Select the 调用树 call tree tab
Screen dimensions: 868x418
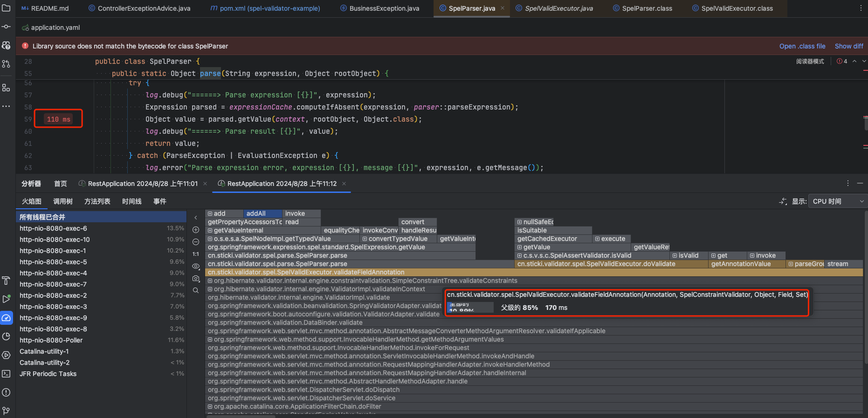[63, 201]
